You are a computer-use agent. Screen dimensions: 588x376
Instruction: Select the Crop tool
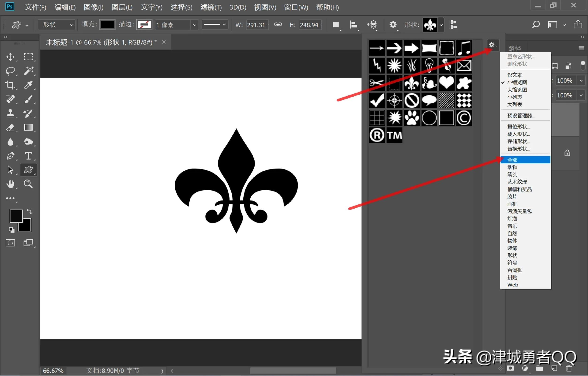click(x=11, y=85)
